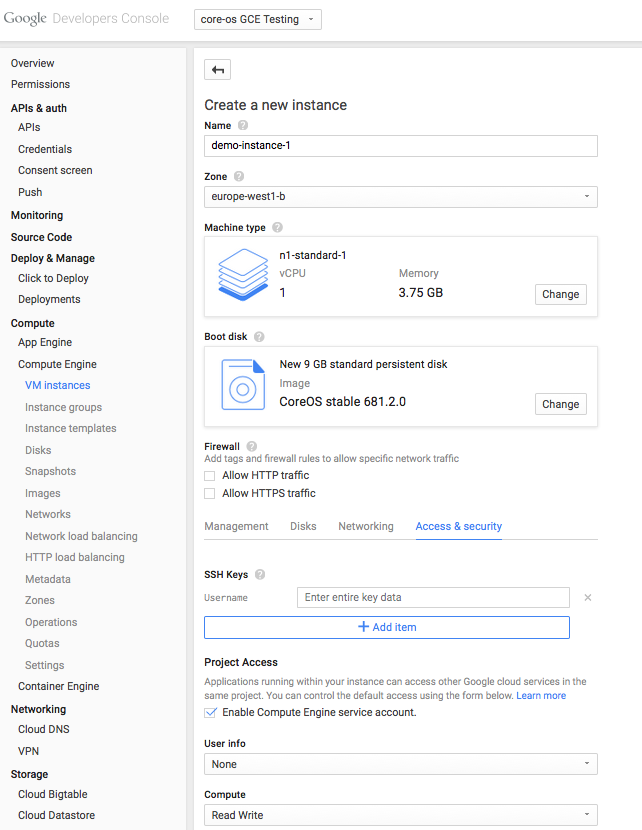Uncheck Enable Compute Engine service account

210,712
